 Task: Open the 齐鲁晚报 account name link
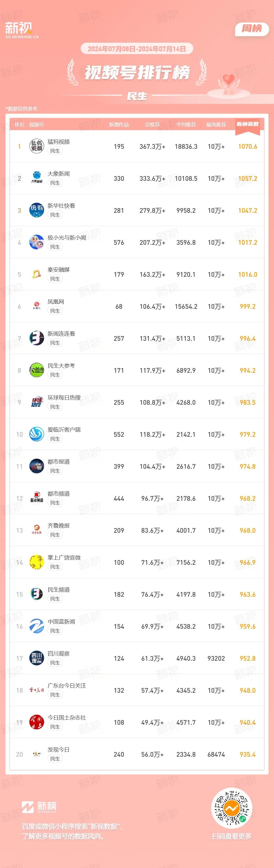[x=58, y=526]
